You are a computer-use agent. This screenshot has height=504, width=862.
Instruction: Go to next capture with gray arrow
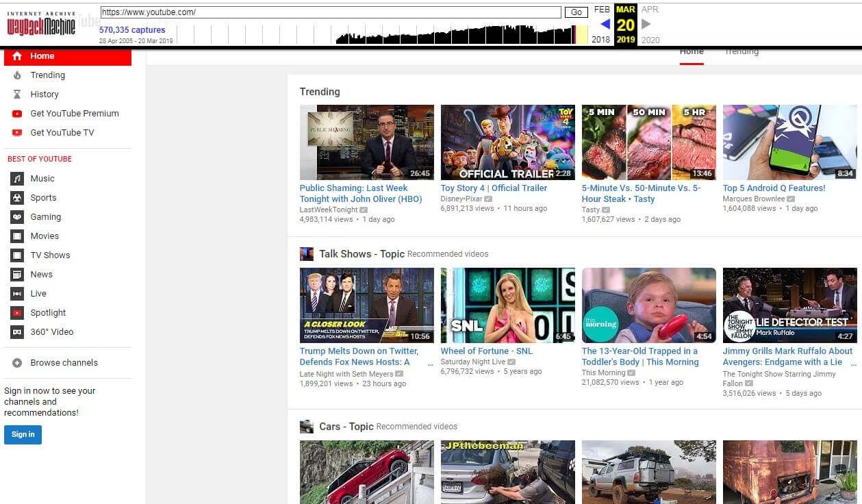point(646,24)
